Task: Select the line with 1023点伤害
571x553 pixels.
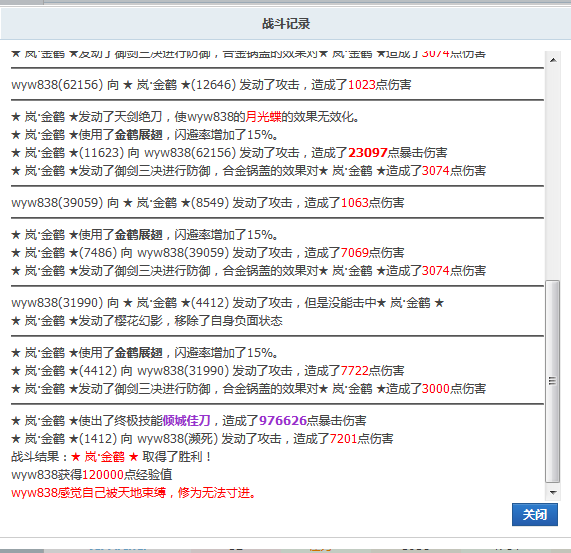Action: coord(211,85)
